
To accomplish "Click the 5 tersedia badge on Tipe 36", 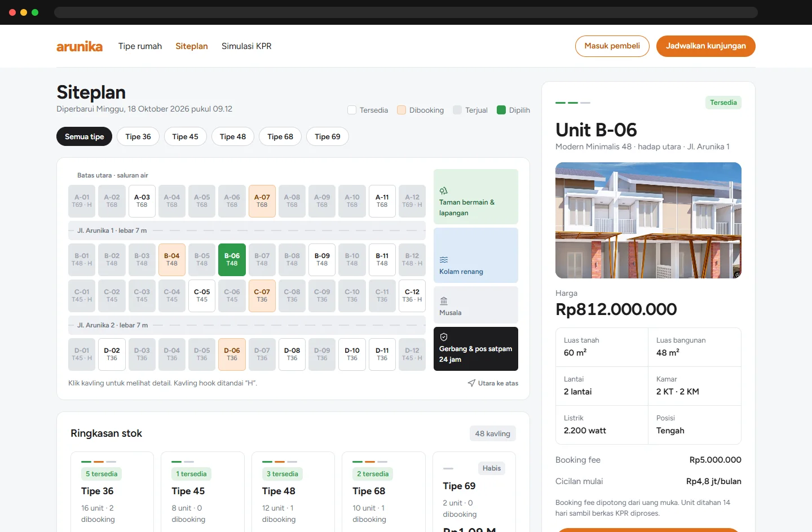I will point(101,474).
